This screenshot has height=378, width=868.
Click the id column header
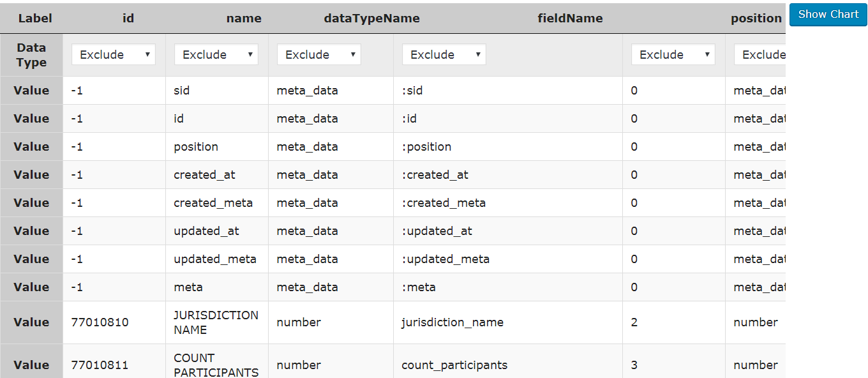[128, 19]
